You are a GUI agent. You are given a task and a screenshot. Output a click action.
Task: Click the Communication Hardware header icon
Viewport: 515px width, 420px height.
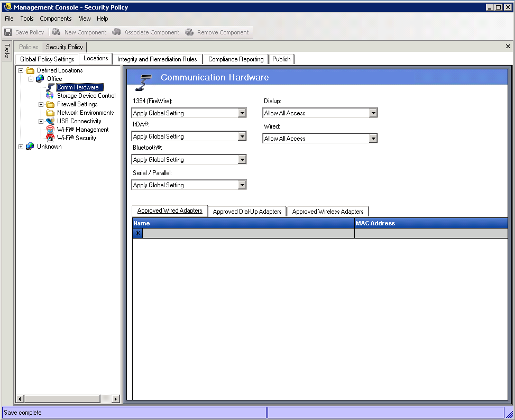pos(143,82)
